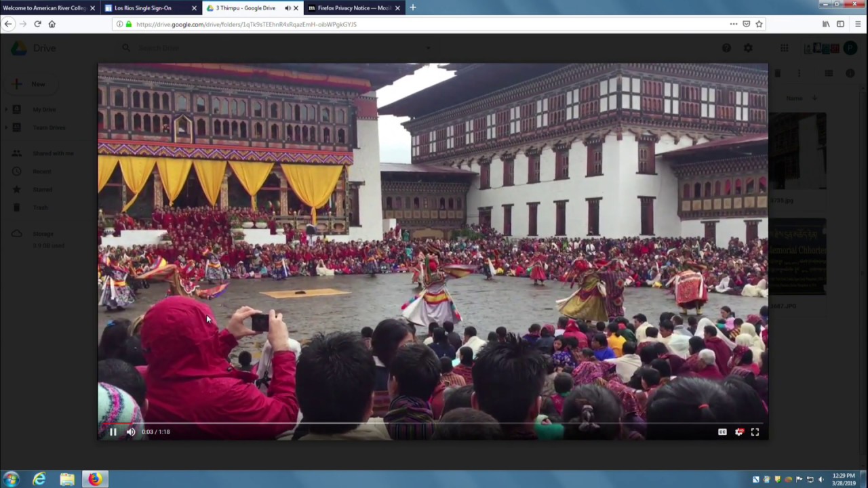This screenshot has width=868, height=488.
Task: Close the Firefox Privacy Notice tab
Action: [397, 8]
